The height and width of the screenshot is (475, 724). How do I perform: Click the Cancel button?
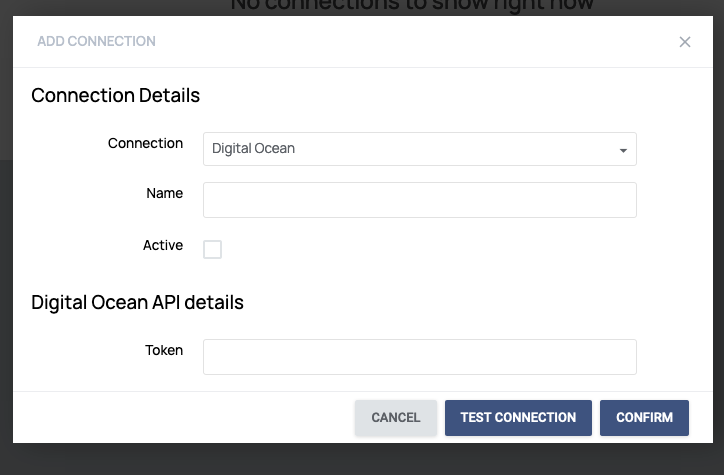pyautogui.click(x=396, y=418)
